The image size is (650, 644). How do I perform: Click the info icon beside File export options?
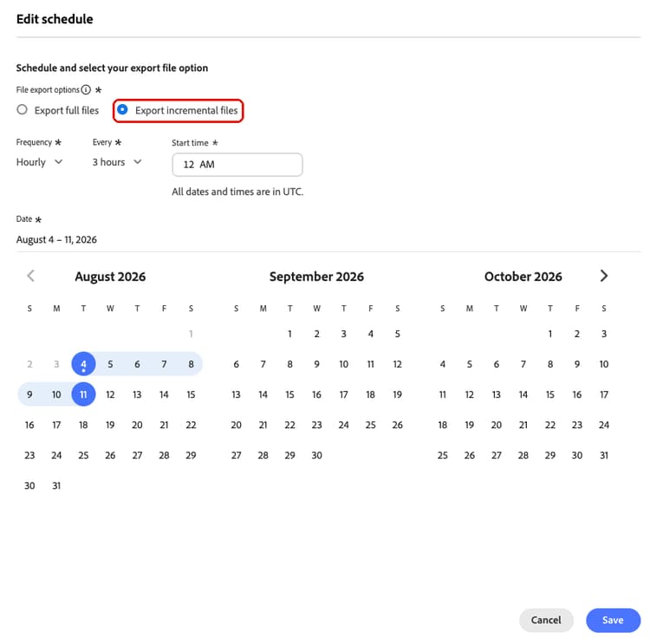pyautogui.click(x=86, y=89)
